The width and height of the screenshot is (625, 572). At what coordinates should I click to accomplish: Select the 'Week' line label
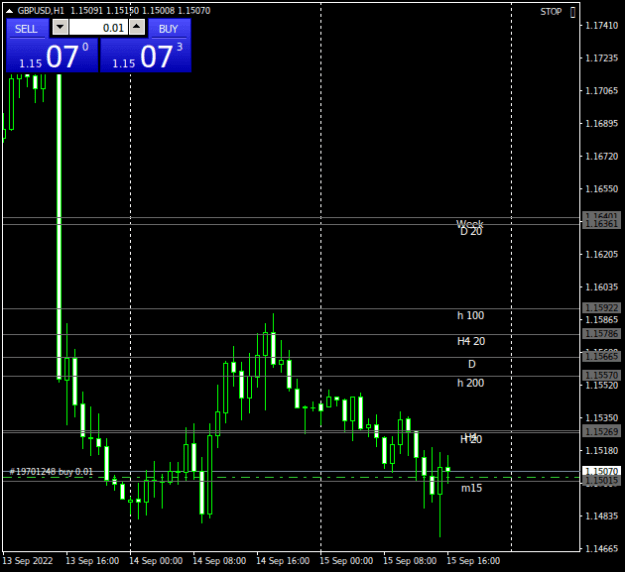[x=470, y=223]
